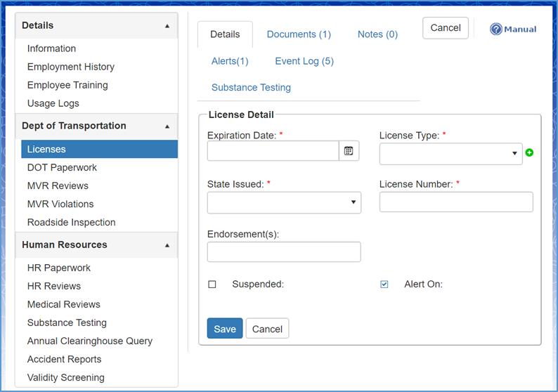This screenshot has width=558, height=392.
Task: Open the expiration date calendar picker
Action: point(349,151)
